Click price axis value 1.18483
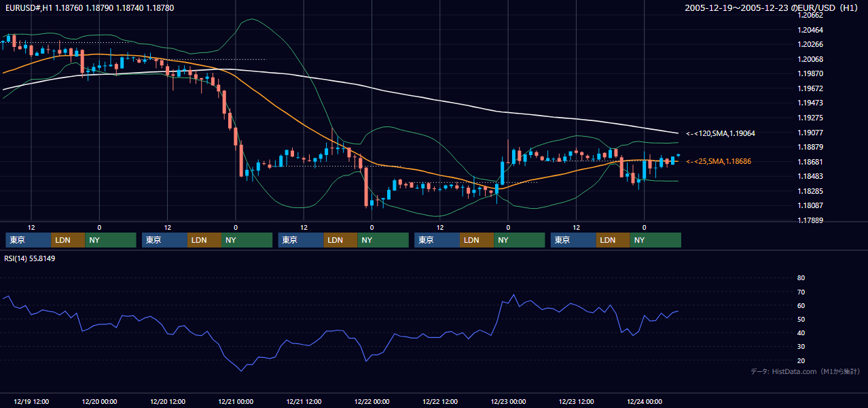Image resolution: width=868 pixels, height=408 pixels. tap(810, 176)
